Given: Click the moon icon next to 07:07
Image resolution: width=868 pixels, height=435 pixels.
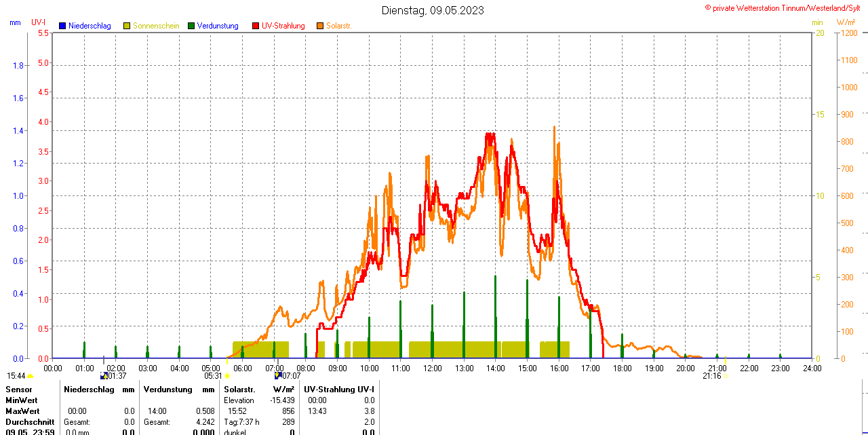Looking at the screenshot, I should tap(278, 375).
